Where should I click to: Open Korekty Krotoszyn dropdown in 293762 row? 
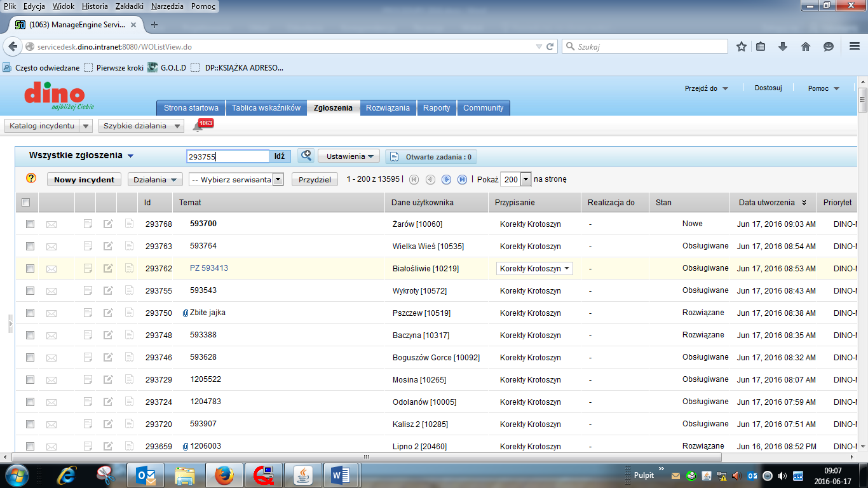point(534,269)
